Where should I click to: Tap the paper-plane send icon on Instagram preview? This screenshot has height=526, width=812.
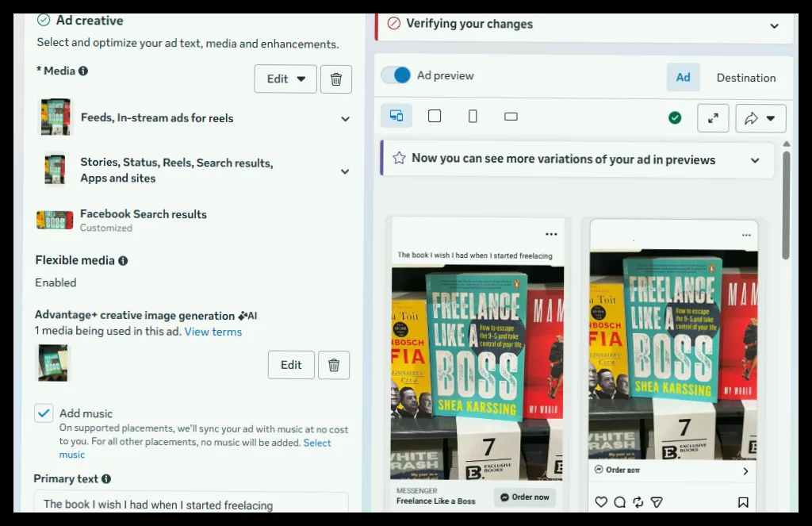coord(657,501)
